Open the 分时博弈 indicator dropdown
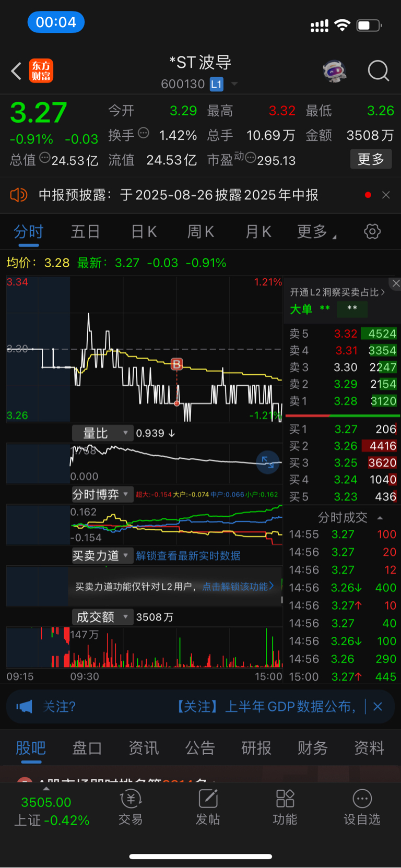 point(102,494)
